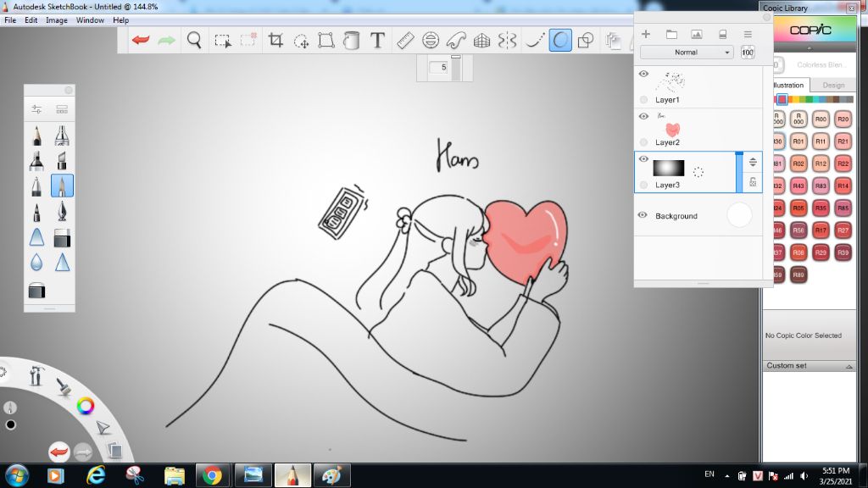Open the Perspective guides tool
Image resolution: width=868 pixels, height=488 pixels.
(x=481, y=40)
